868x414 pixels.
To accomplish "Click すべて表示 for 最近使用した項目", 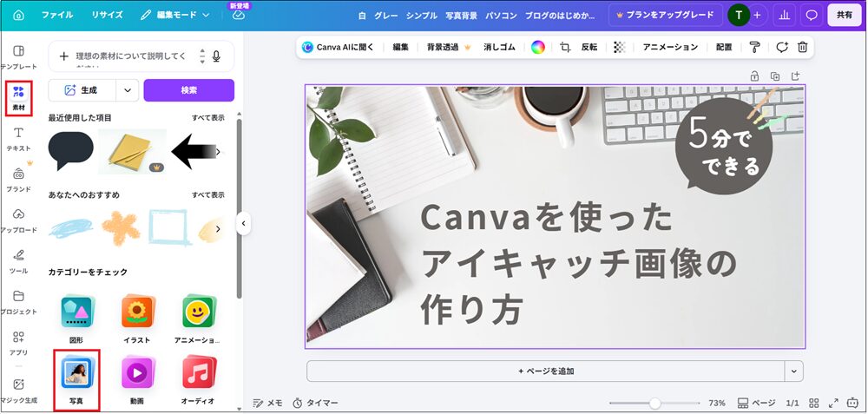I will click(x=208, y=118).
